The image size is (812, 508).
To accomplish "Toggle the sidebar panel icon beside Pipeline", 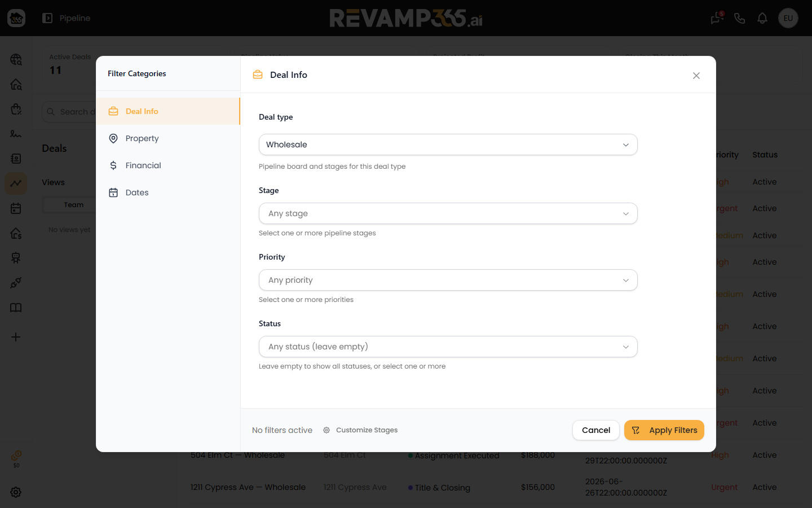I will pyautogui.click(x=47, y=18).
